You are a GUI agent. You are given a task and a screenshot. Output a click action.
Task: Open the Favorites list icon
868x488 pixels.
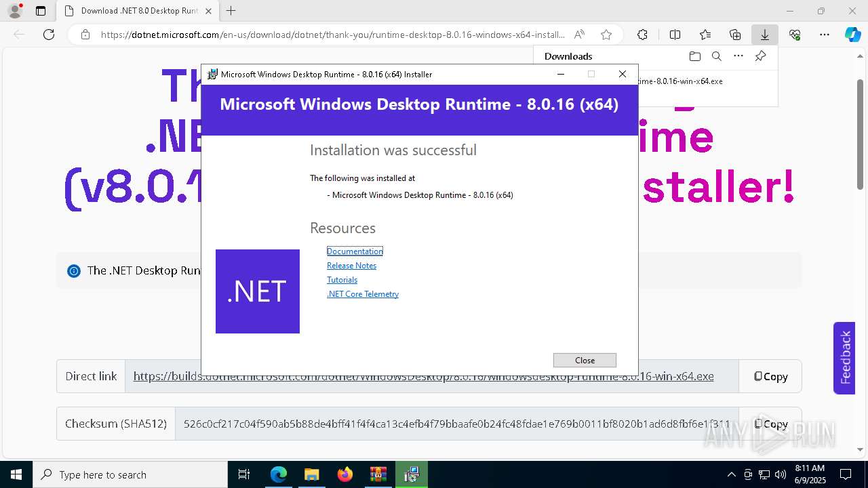[x=705, y=35]
